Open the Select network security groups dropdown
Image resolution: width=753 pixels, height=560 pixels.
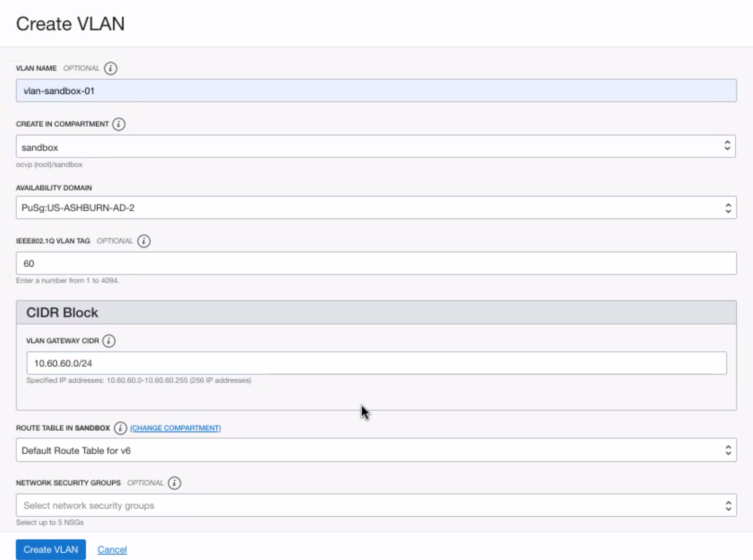coord(375,506)
